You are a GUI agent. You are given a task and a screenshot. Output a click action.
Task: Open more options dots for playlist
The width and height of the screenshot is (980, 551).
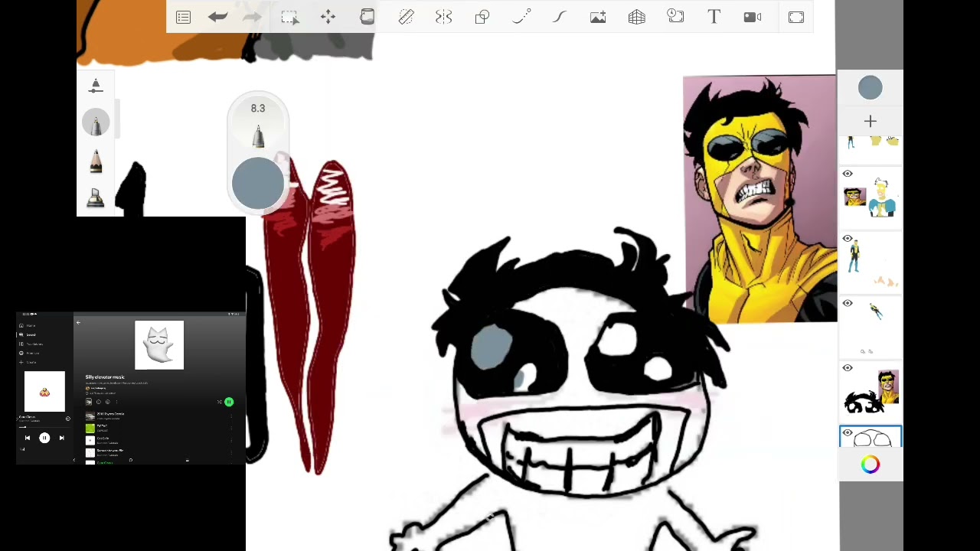coord(116,402)
